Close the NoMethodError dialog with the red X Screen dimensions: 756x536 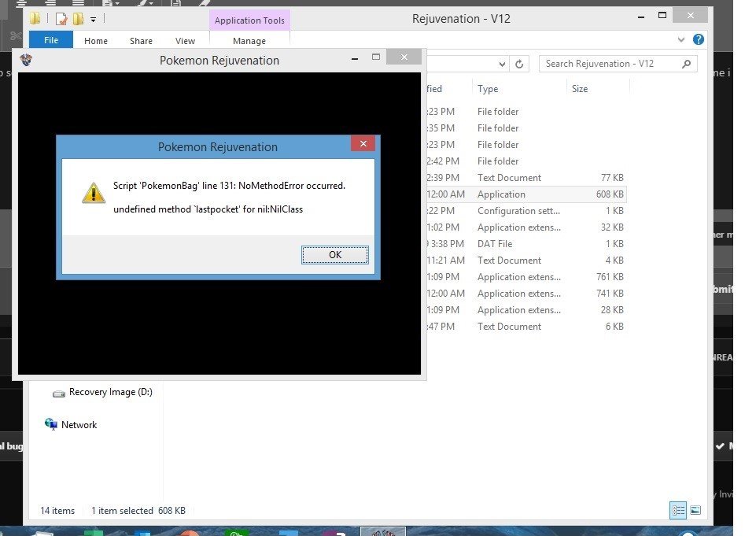point(363,143)
